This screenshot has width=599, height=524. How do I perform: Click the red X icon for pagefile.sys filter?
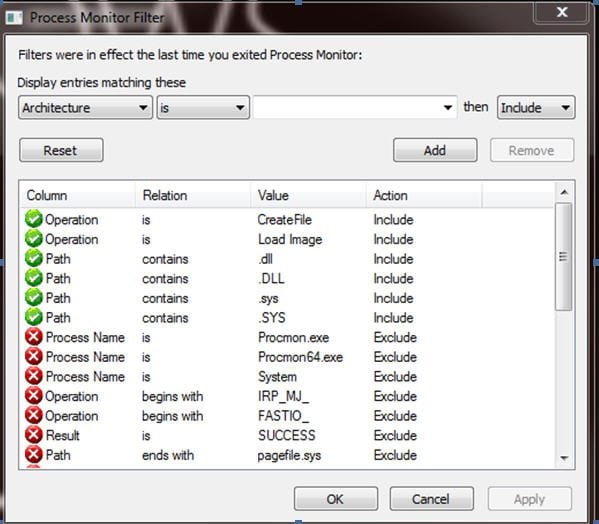(x=34, y=455)
